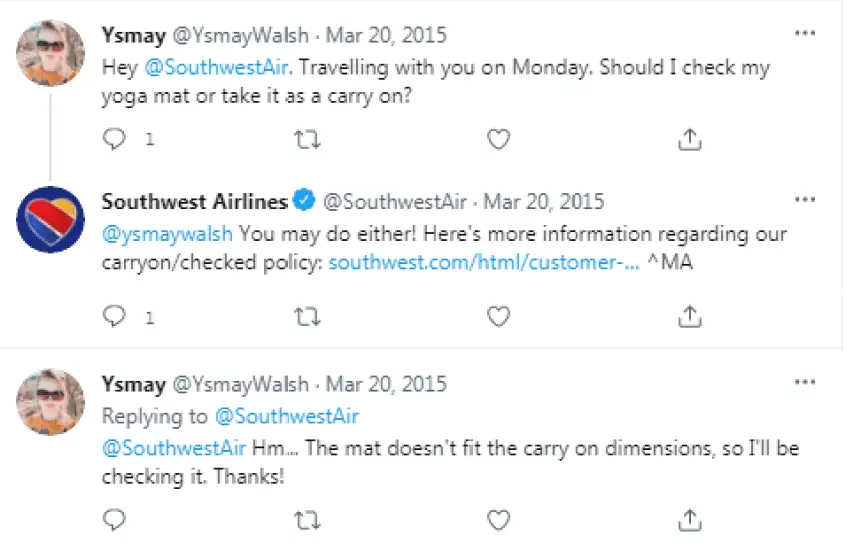Like Ysmay's 'checking it. Thanks!' tweet
The width and height of the screenshot is (861, 551).
(x=499, y=520)
